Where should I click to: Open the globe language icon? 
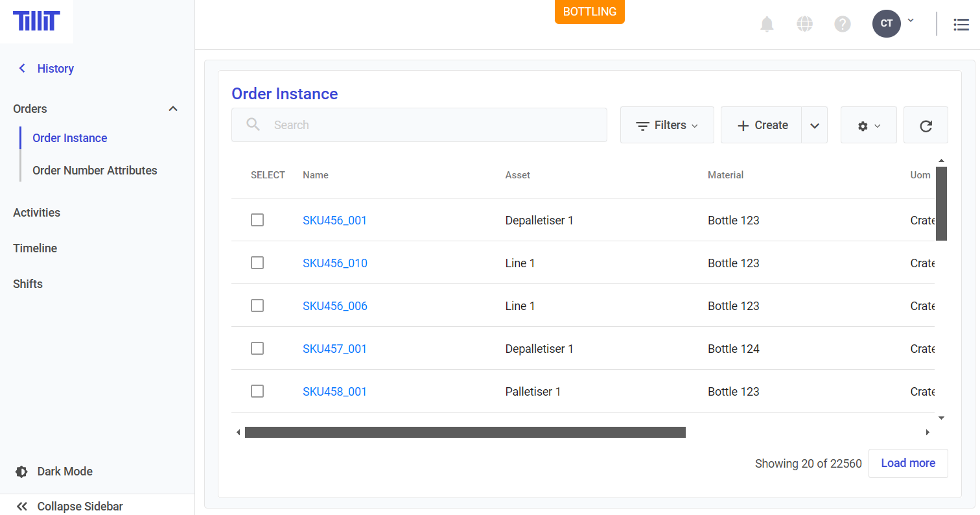tap(804, 25)
